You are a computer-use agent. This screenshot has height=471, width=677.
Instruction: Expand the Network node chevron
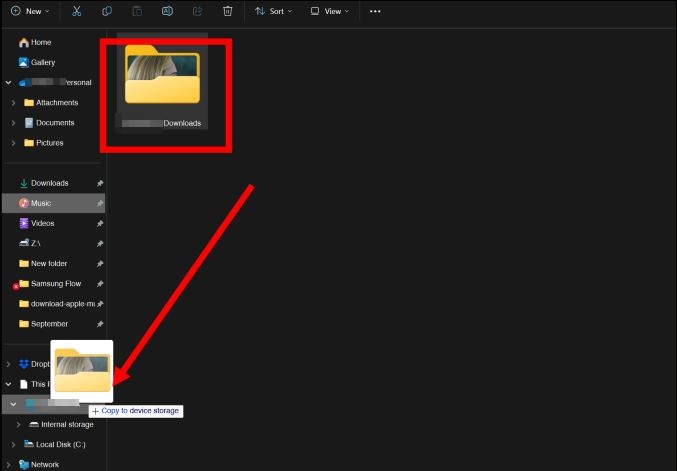click(8, 465)
